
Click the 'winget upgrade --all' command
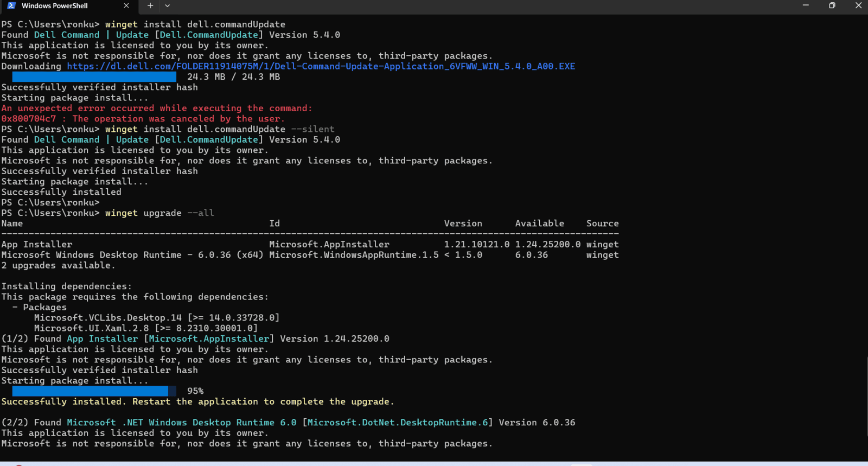click(x=159, y=213)
